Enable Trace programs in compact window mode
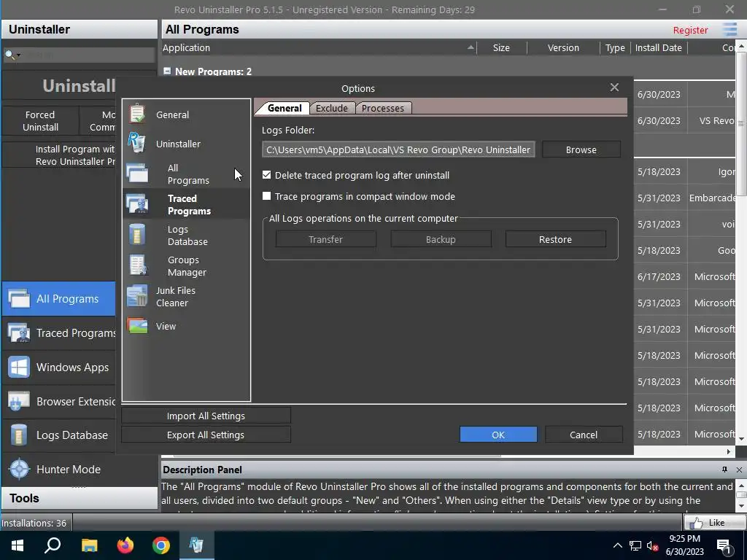This screenshot has width=747, height=560. coord(267,196)
